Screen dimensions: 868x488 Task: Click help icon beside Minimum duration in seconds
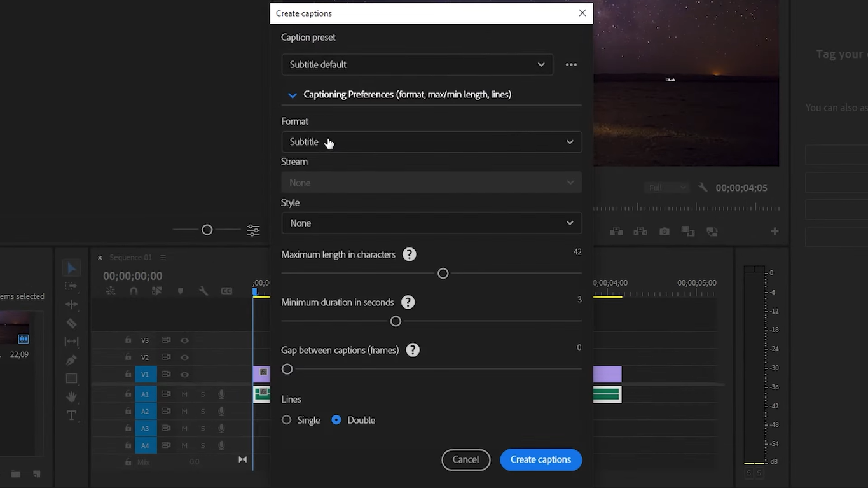coord(408,302)
